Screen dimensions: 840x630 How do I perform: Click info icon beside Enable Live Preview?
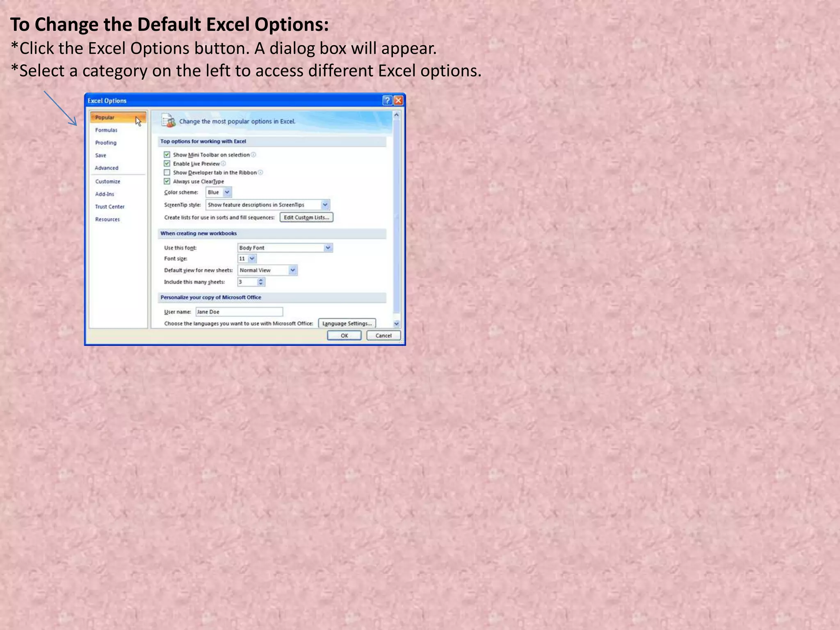click(224, 164)
